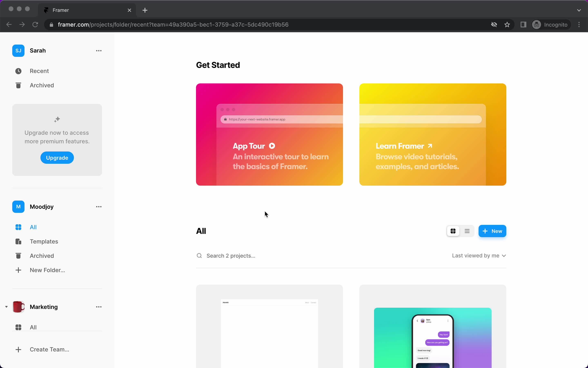Click the New project button
Screen dimensions: 588x368
coord(492,231)
